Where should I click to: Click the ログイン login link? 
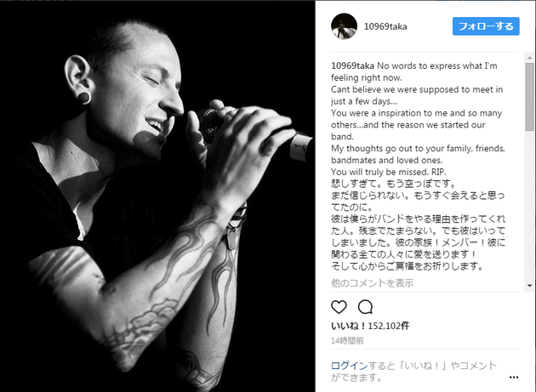click(350, 366)
